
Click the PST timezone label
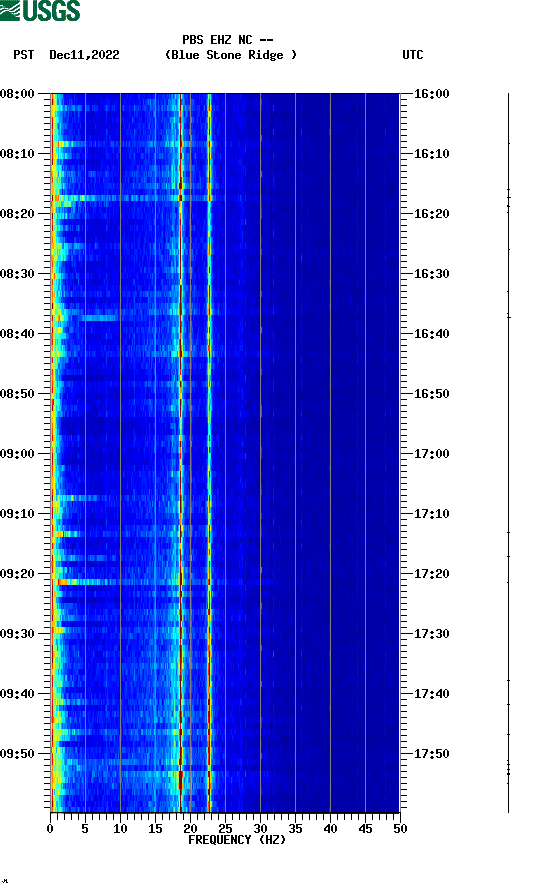pyautogui.click(x=23, y=55)
